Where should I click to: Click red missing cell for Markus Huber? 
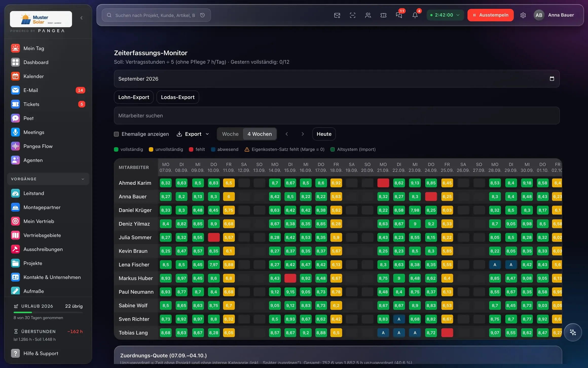point(290,278)
